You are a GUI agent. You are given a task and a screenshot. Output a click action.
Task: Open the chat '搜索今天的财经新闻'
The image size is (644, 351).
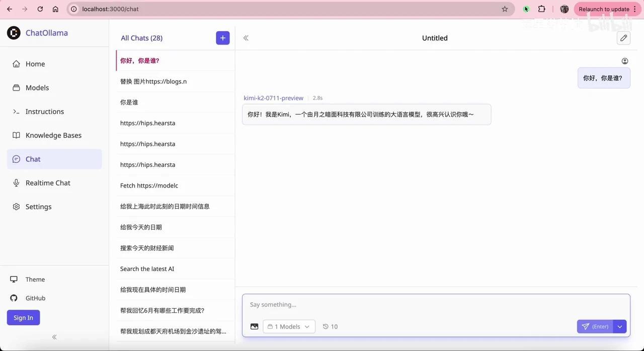pyautogui.click(x=175, y=248)
